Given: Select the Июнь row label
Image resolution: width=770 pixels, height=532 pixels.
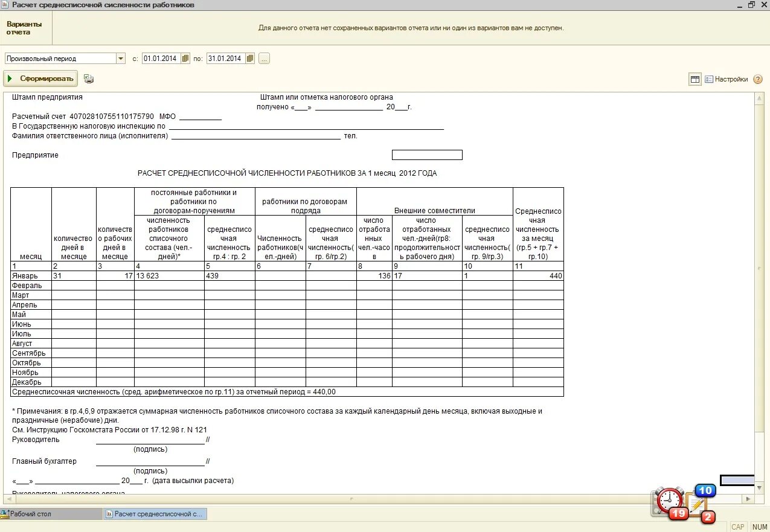Looking at the screenshot, I should (x=31, y=324).
